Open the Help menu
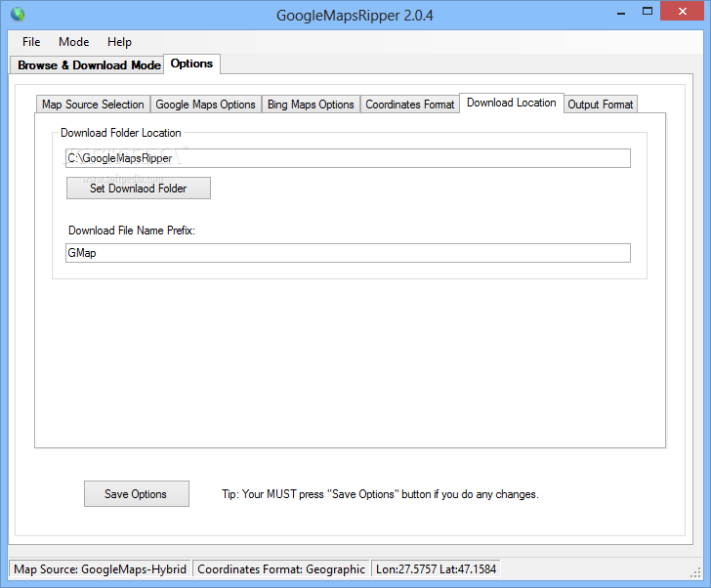This screenshot has height=588, width=711. (119, 42)
